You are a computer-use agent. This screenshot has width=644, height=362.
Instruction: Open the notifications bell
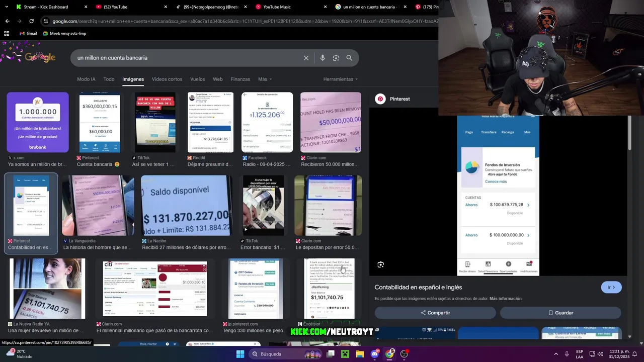point(634,354)
